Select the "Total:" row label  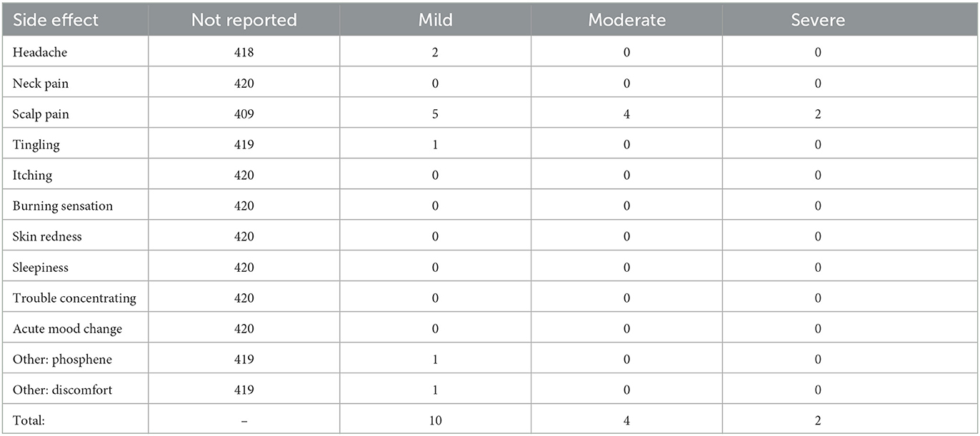pos(29,421)
